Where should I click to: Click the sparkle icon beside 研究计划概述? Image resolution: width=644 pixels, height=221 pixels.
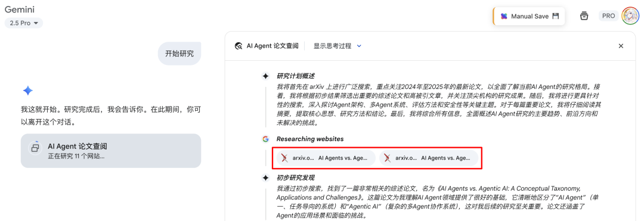pos(265,76)
